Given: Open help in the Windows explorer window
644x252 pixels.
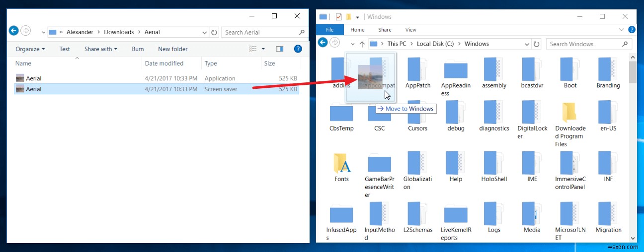Looking at the screenshot, I should click(x=631, y=30).
